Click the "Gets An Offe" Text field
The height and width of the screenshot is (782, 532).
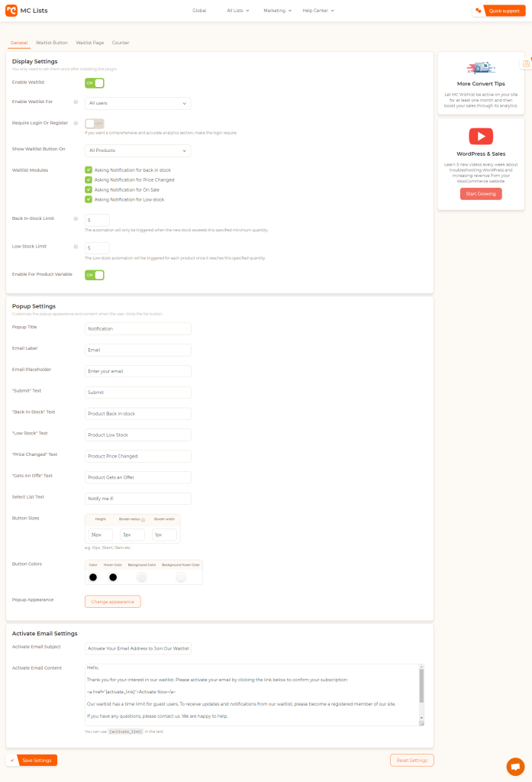(x=137, y=477)
